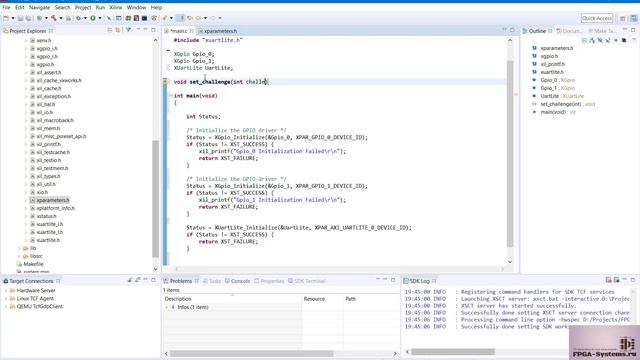Maximize the Outline panel

pyautogui.click(x=633, y=30)
